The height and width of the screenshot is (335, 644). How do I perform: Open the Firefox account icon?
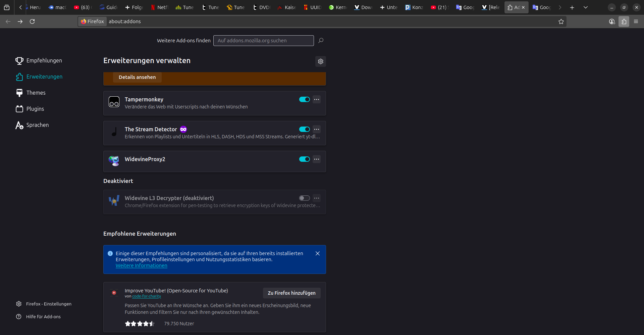(612, 21)
